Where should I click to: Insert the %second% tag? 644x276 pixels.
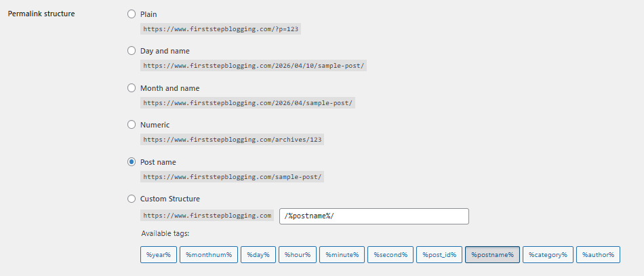click(390, 255)
